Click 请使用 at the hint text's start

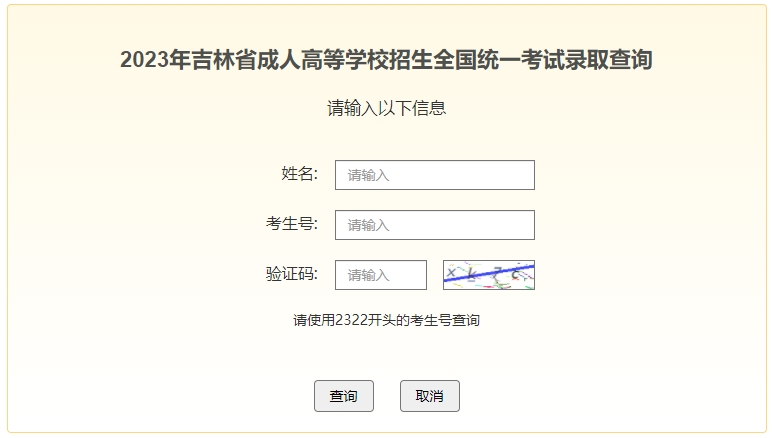tap(312, 321)
